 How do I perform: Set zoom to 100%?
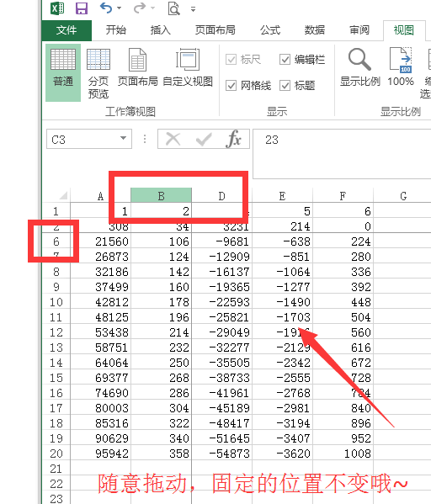[x=401, y=67]
